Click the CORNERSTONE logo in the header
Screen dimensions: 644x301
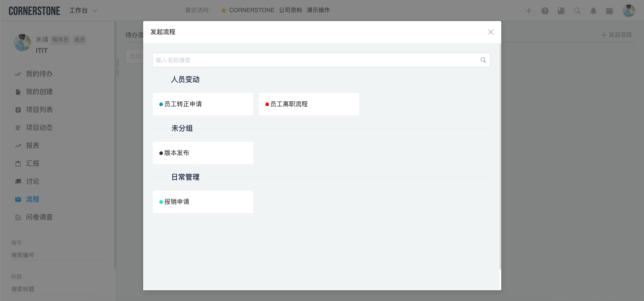pyautogui.click(x=34, y=11)
